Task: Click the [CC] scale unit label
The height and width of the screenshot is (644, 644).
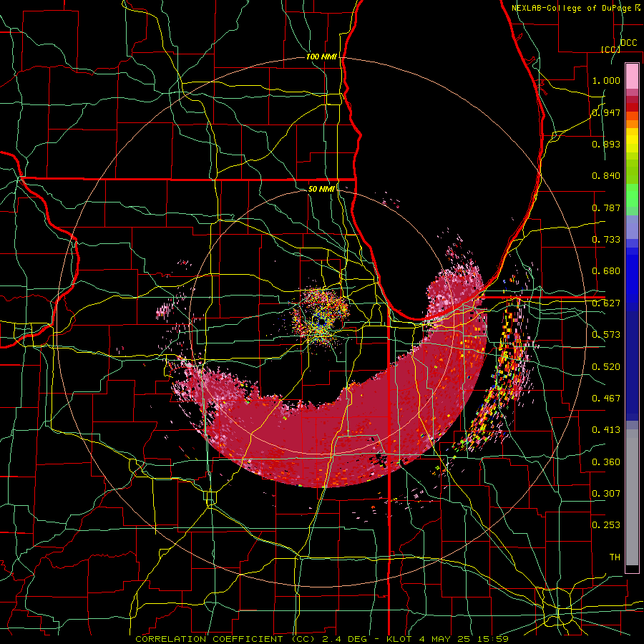Action: [x=610, y=49]
